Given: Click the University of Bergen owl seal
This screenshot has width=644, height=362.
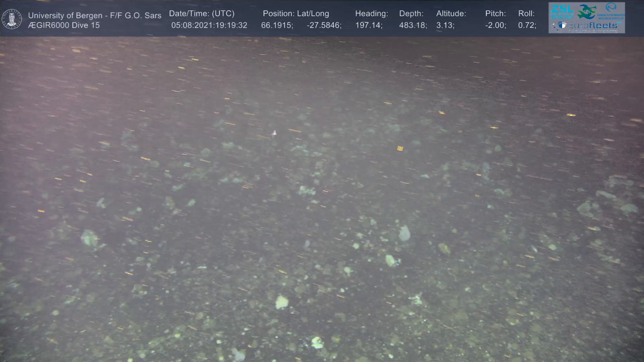Looking at the screenshot, I should pyautogui.click(x=12, y=19).
